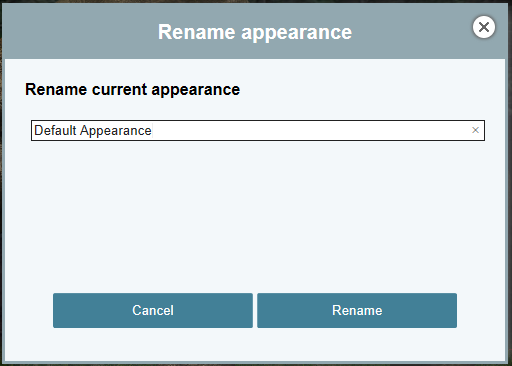Image resolution: width=512 pixels, height=366 pixels.
Task: Place cursor at end of Default Appearance text
Action: 152,130
